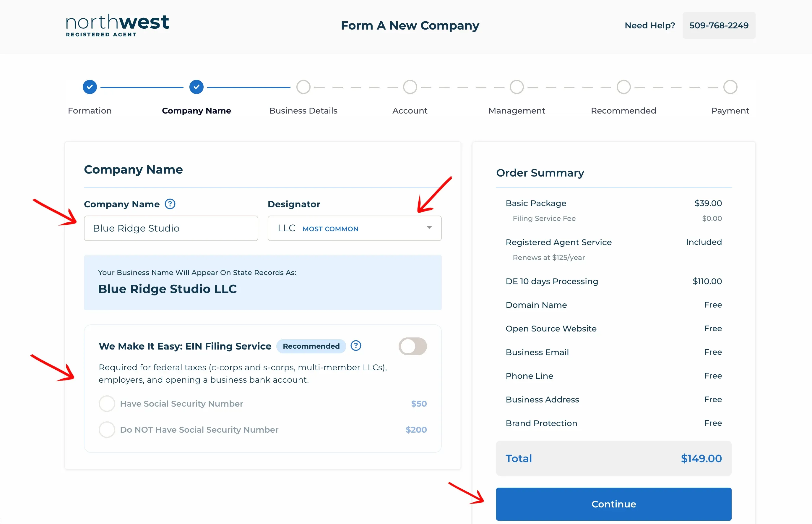Click the 'Phone Line' order line
This screenshot has width=812, height=524.
530,376
